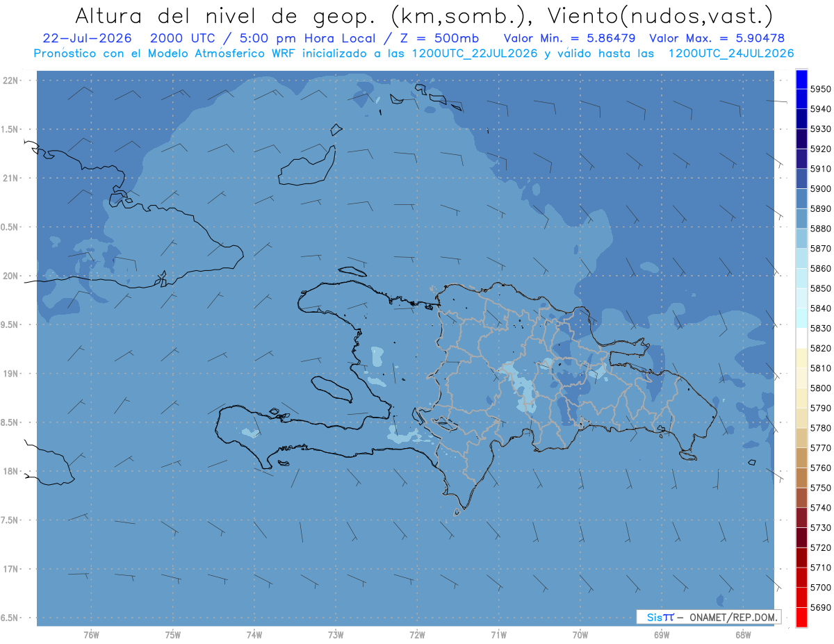Click the '72W' longitude axis label
Image resolution: width=834 pixels, height=644 pixels.
pos(417,635)
